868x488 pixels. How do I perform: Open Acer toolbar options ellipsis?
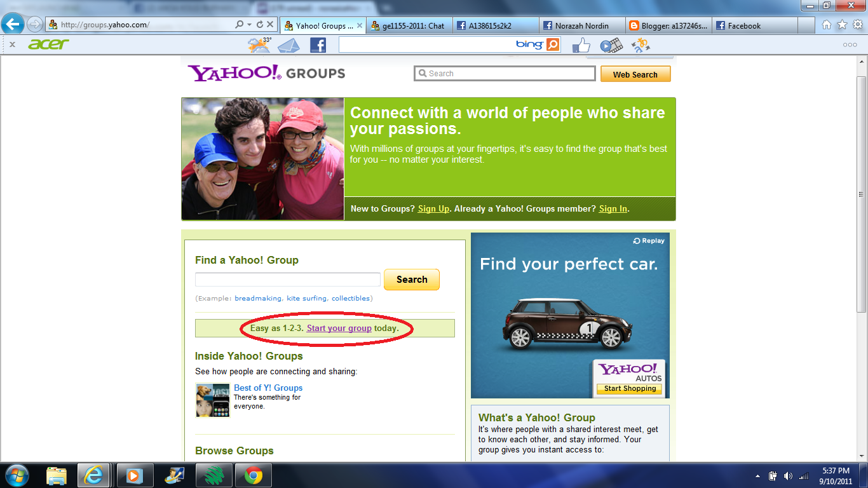click(x=850, y=45)
